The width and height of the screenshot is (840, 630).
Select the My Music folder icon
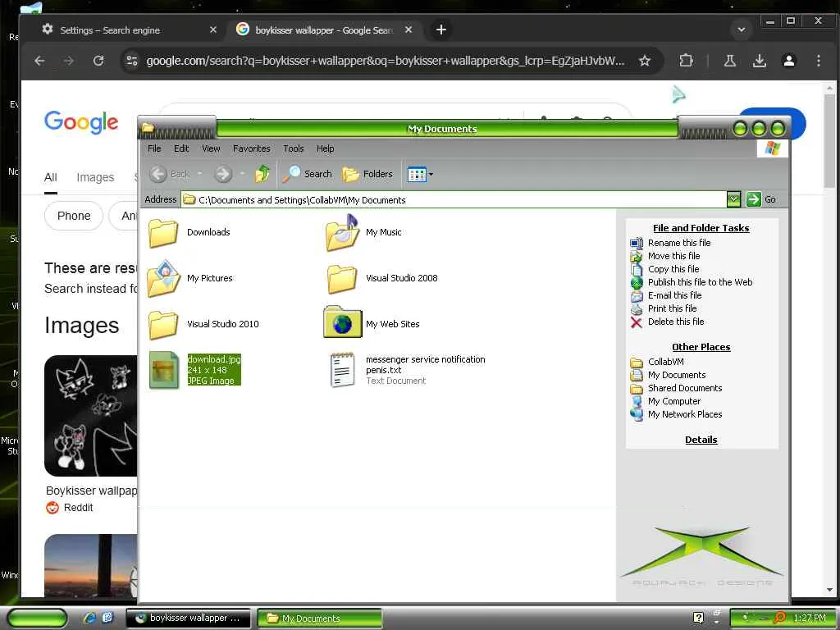342,232
